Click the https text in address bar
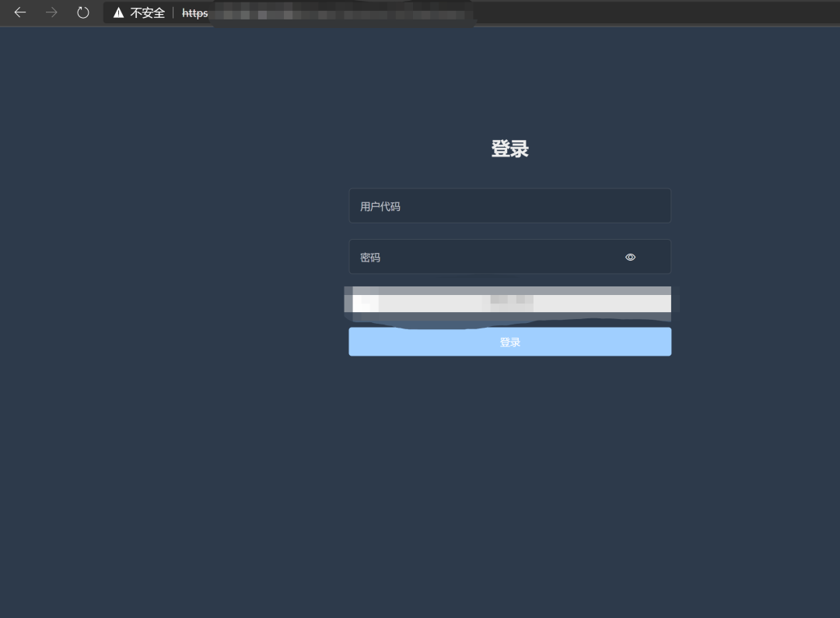The image size is (840, 618). 195,13
